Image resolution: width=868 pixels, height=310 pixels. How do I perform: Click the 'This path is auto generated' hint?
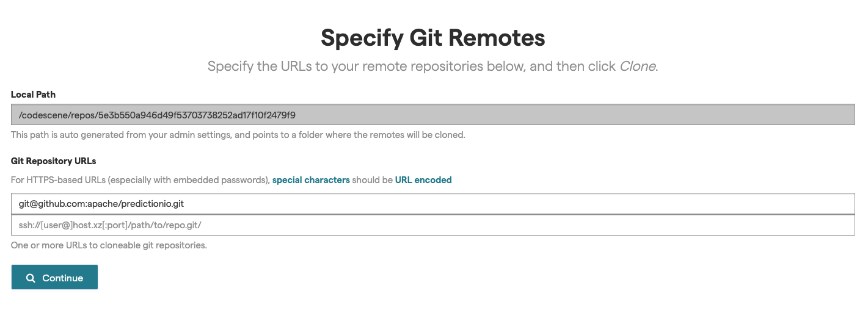[x=238, y=134]
